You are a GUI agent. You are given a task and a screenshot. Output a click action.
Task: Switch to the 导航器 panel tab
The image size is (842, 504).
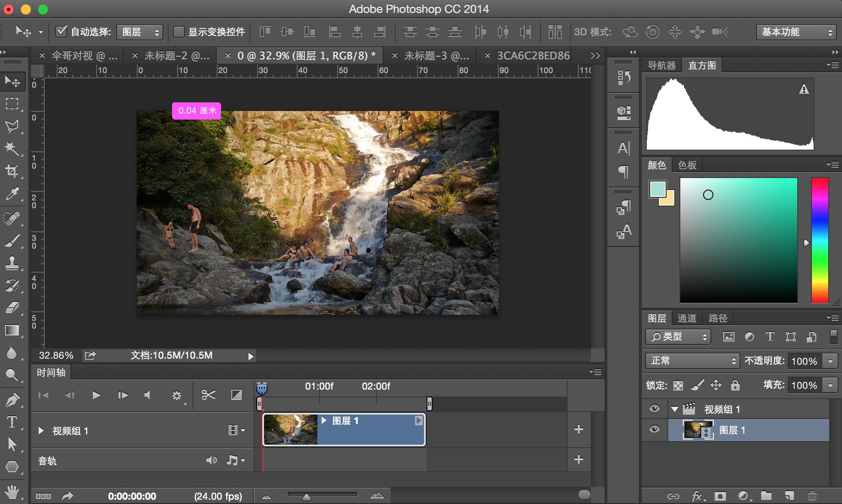pyautogui.click(x=661, y=65)
